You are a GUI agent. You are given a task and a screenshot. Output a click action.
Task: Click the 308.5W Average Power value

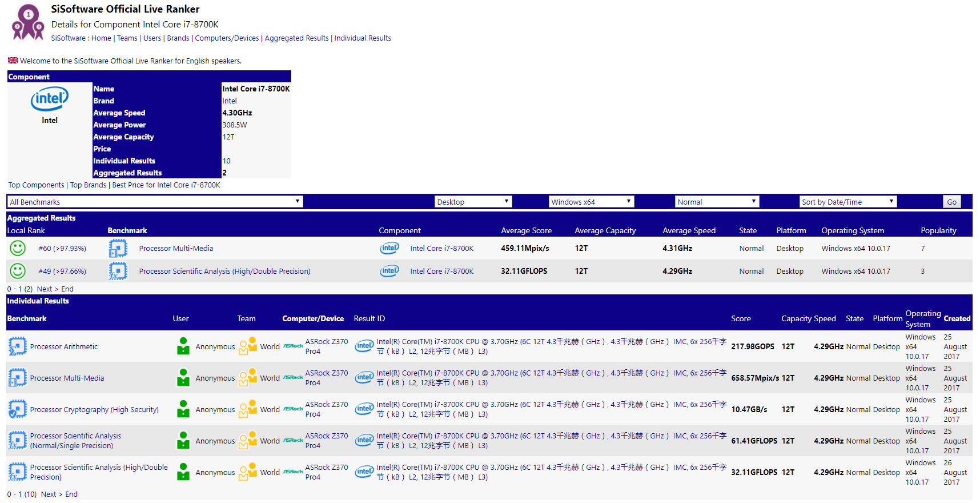235,125
